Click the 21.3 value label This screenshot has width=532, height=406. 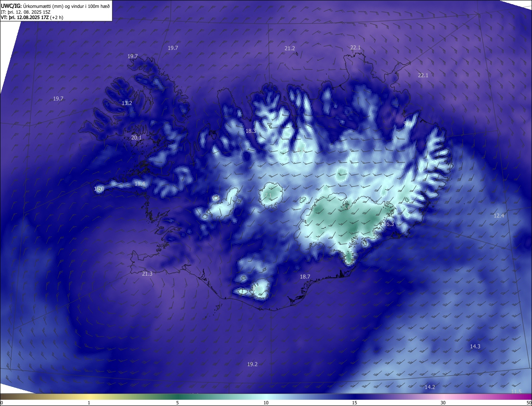point(147,274)
